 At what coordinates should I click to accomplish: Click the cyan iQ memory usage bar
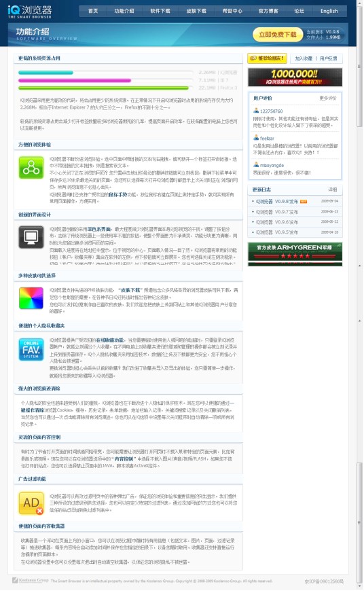click(45, 73)
